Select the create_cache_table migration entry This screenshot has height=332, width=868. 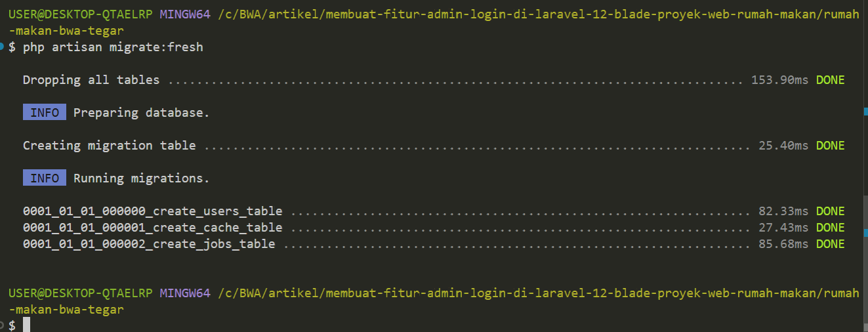tap(153, 228)
